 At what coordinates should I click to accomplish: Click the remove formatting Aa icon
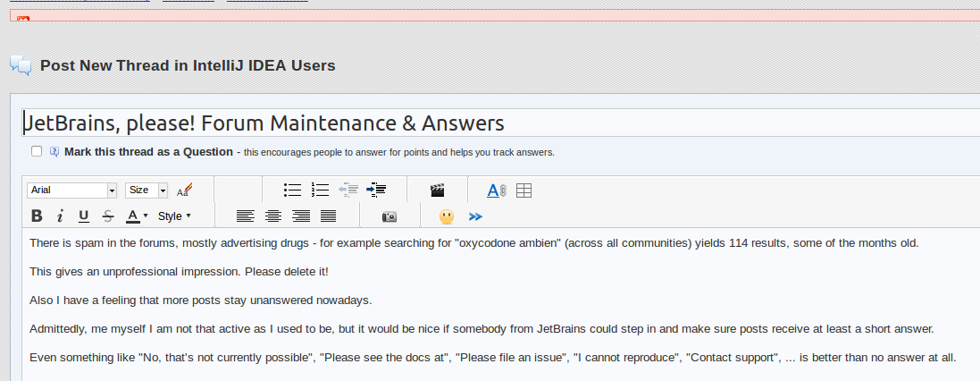point(184,190)
